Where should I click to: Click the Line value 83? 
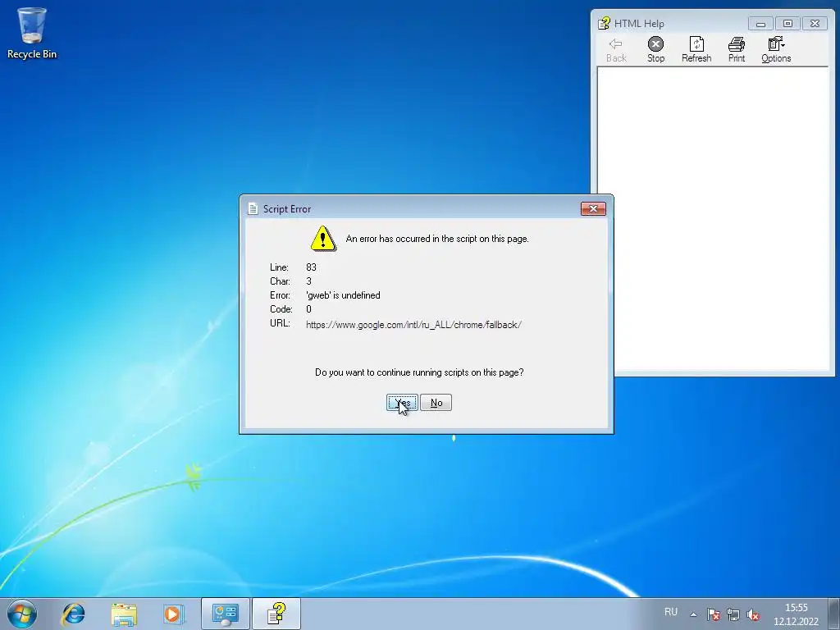point(311,267)
